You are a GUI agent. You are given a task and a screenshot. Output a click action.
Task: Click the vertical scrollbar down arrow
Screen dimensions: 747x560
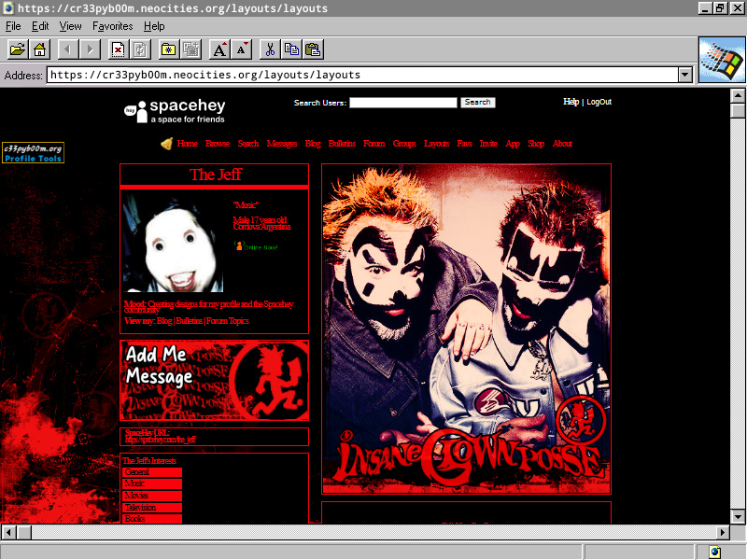tap(738, 516)
